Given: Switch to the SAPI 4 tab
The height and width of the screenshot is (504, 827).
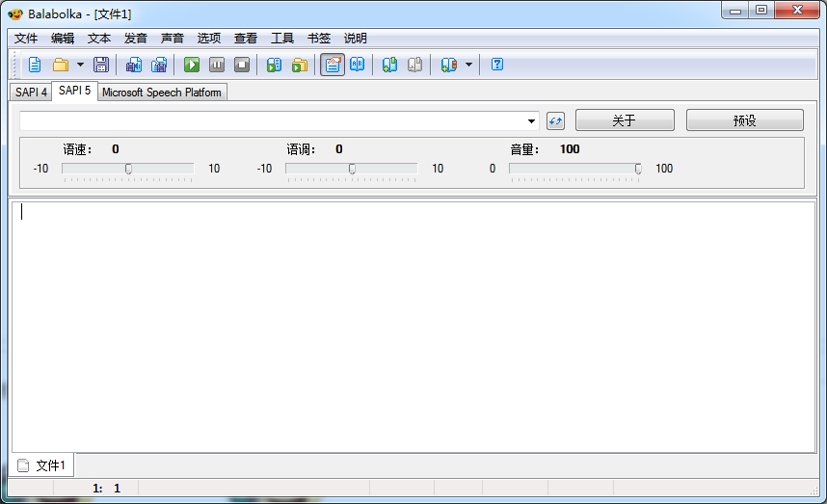Looking at the screenshot, I should point(31,93).
